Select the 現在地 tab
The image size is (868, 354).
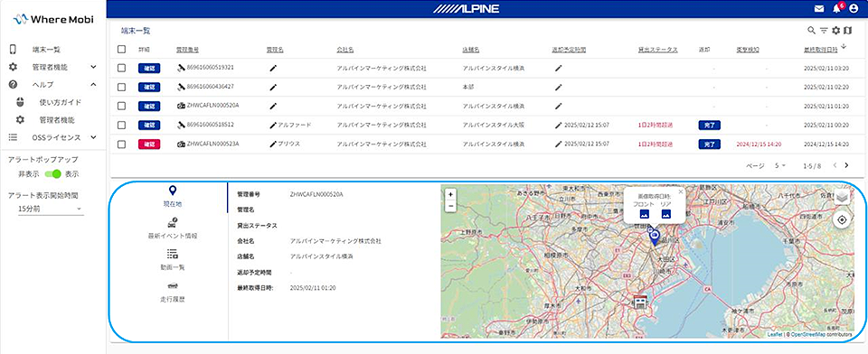coord(172,196)
